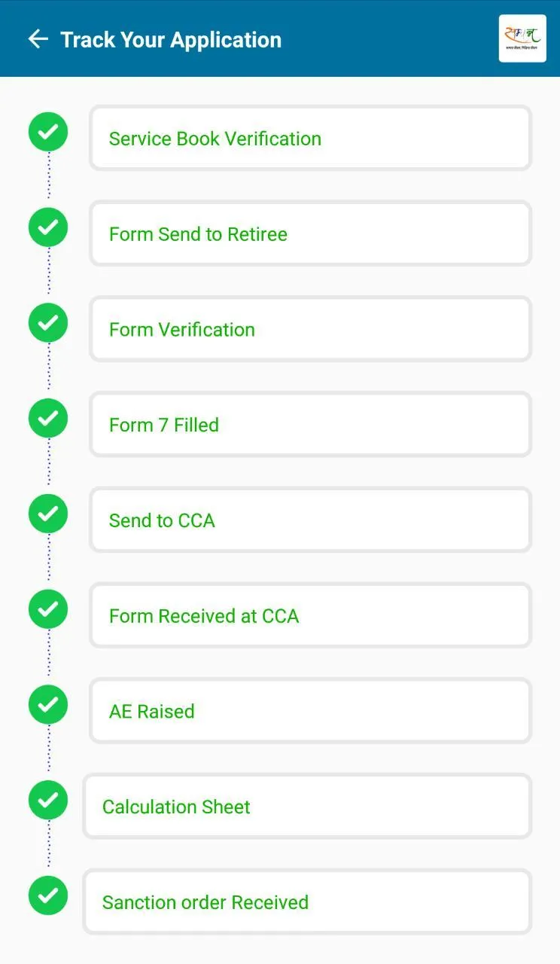
Task: Tap check icon beside Sanction order Received
Action: click(x=48, y=895)
